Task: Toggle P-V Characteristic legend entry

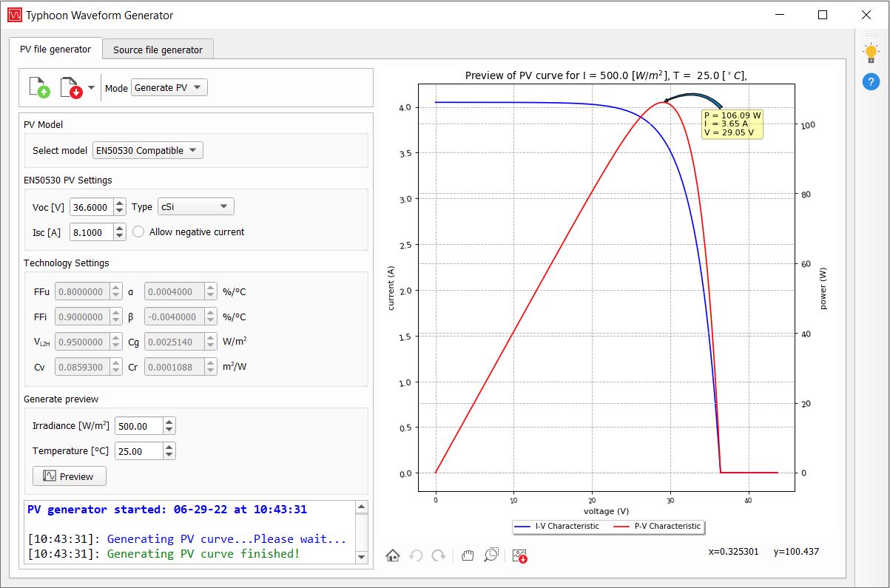Action: [x=658, y=527]
